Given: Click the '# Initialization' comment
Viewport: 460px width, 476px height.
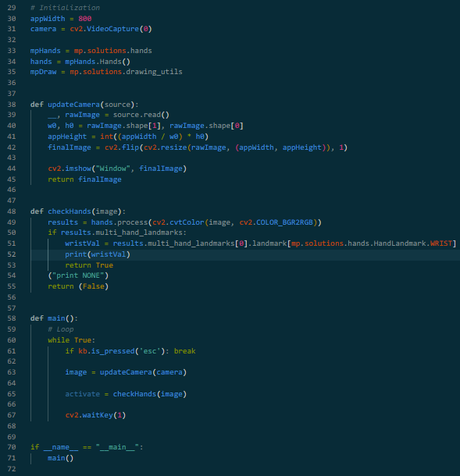Looking at the screenshot, I should click(65, 8).
